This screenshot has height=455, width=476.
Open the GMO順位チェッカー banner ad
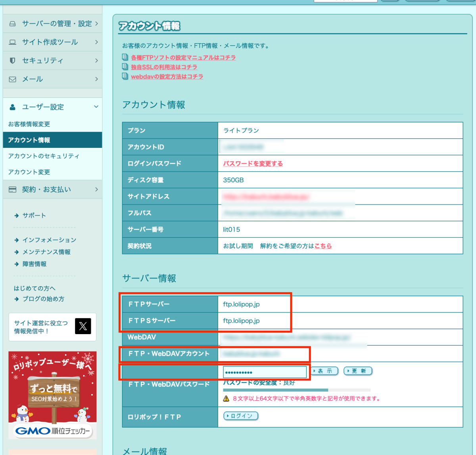(52, 395)
